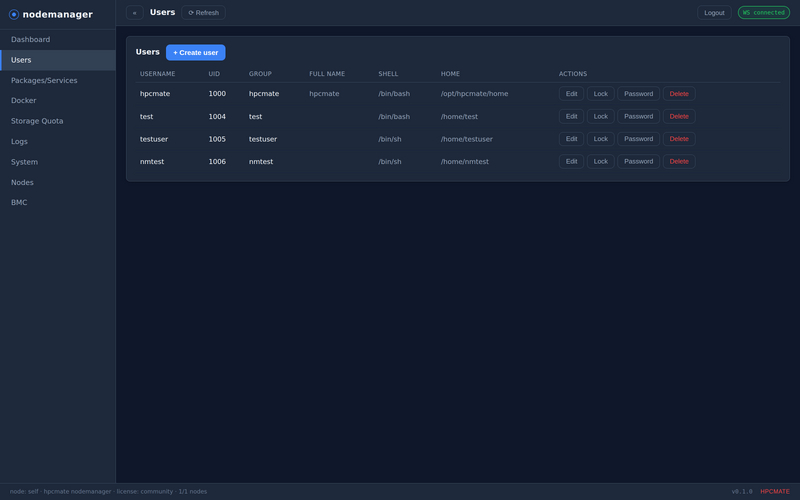Click the HPCMATE footer link
800x500 pixels.
(774, 492)
